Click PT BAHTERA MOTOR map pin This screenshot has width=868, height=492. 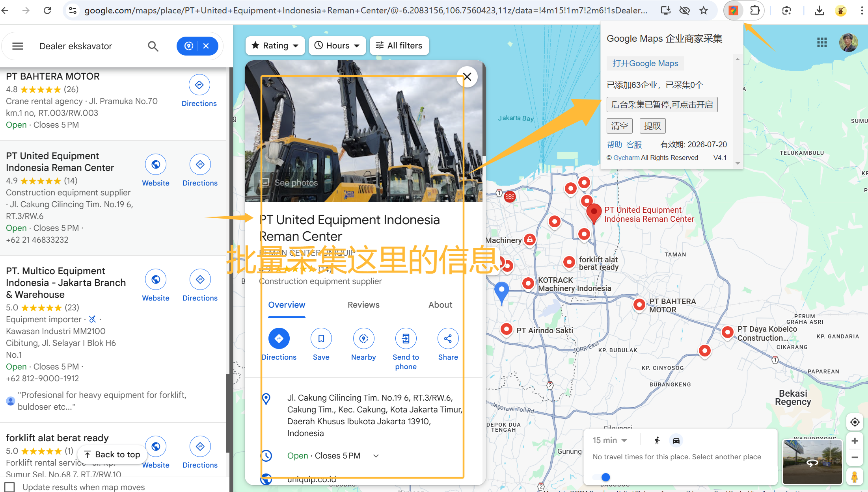pos(639,304)
